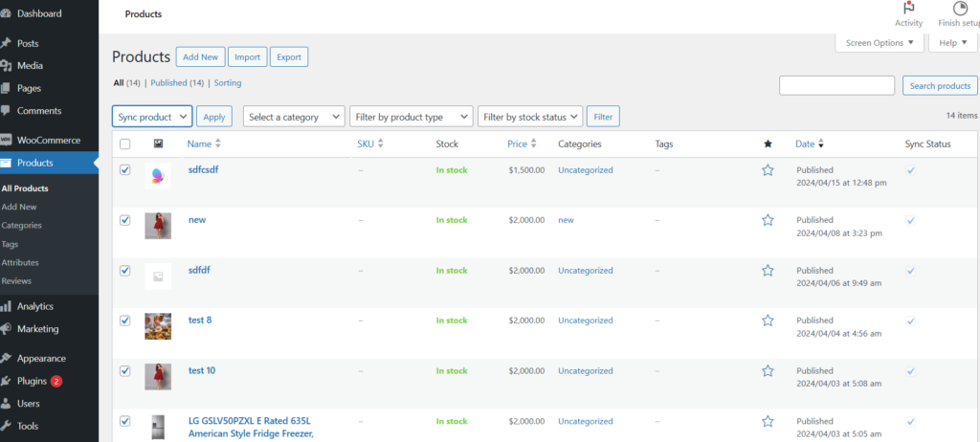
Task: Click the Analytics sidebar icon
Action: [x=7, y=306]
